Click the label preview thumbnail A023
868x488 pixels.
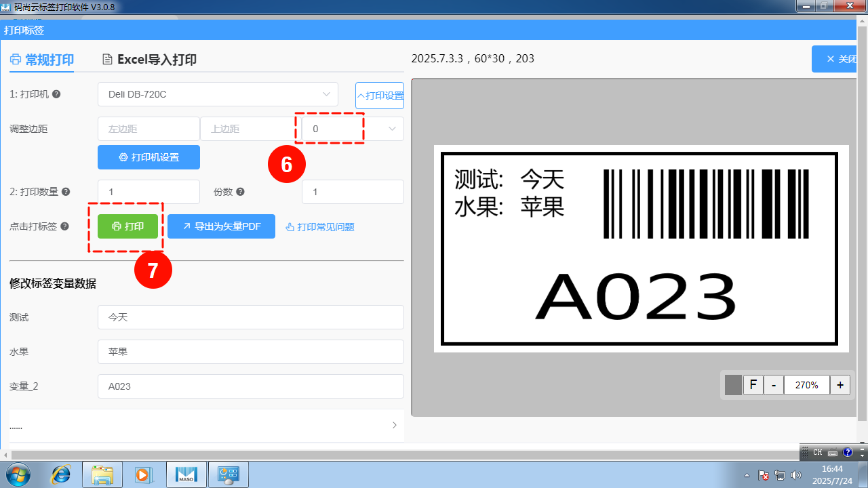tap(641, 249)
